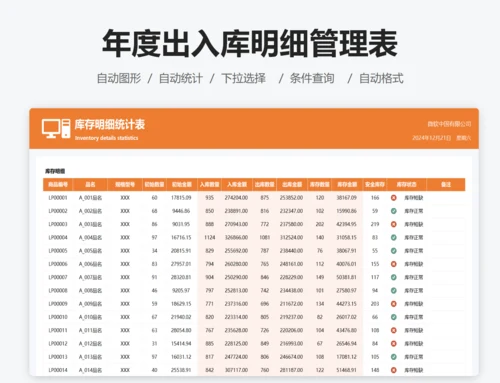This screenshot has height=383, width=500.
Task: Click the red status icon in row LP00009
Action: coord(394,304)
